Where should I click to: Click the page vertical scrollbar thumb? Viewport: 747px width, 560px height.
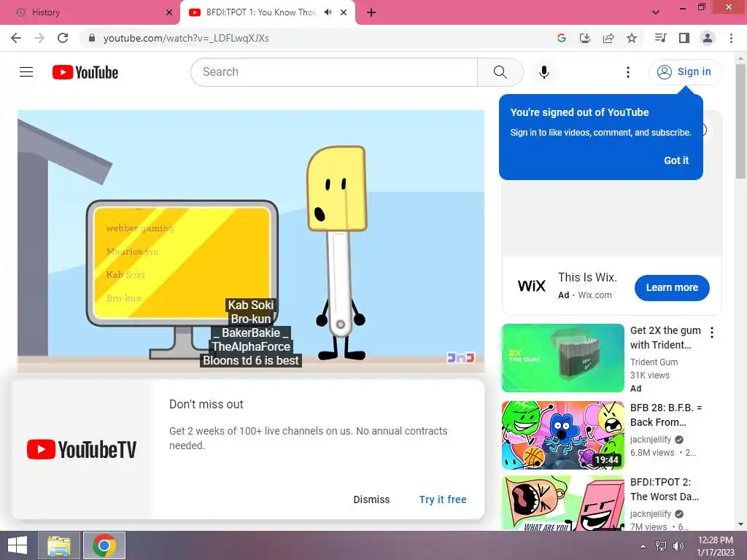741,122
